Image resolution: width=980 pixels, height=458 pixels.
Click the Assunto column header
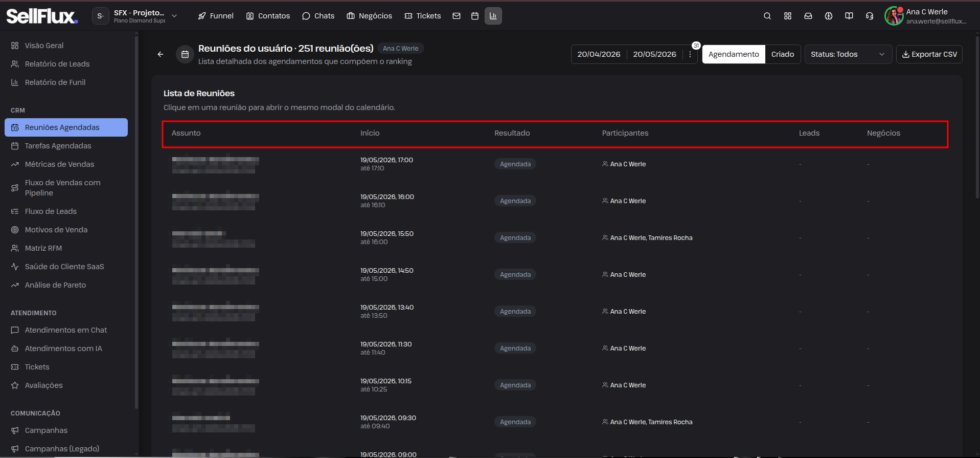coord(186,133)
